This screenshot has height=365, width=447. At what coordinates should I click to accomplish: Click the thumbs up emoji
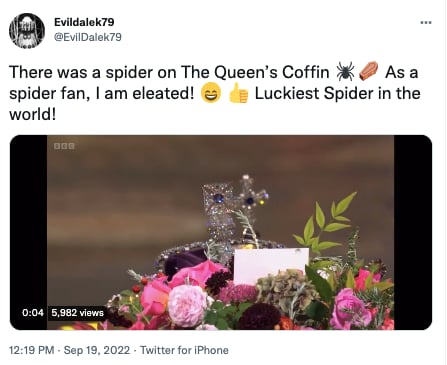[239, 94]
